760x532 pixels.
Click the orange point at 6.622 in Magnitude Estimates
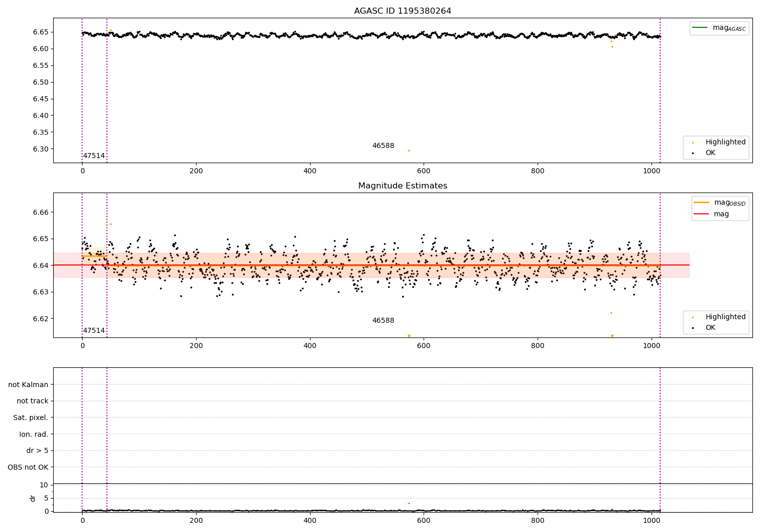pos(611,313)
